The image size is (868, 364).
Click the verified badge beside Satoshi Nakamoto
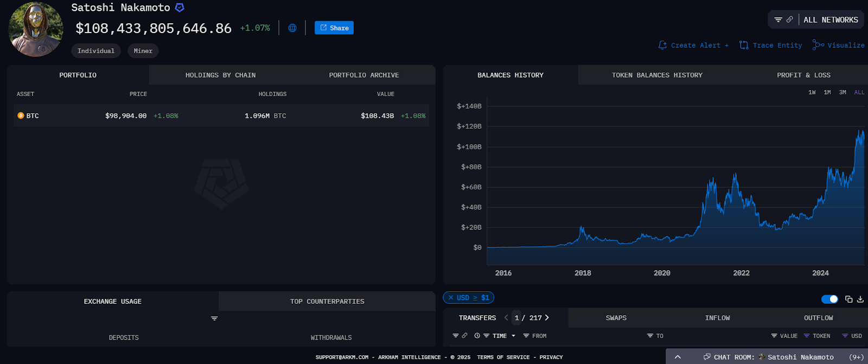(x=180, y=8)
